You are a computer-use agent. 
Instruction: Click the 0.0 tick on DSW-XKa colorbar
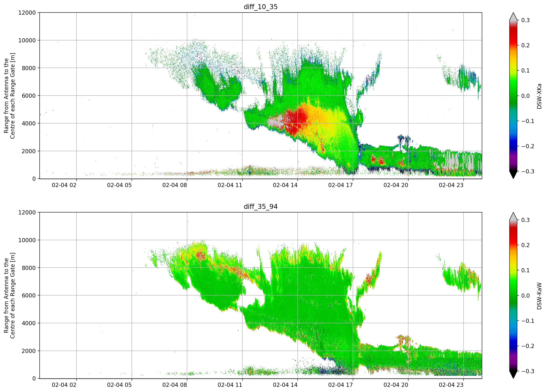[526, 96]
